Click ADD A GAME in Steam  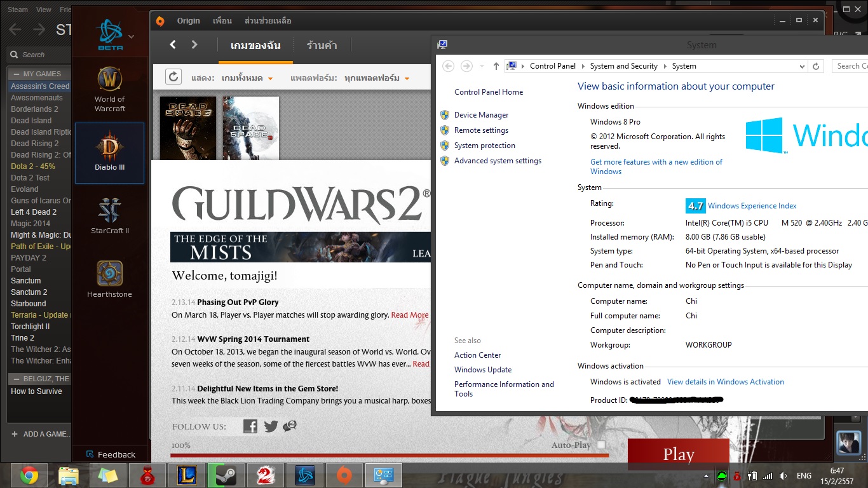point(40,434)
